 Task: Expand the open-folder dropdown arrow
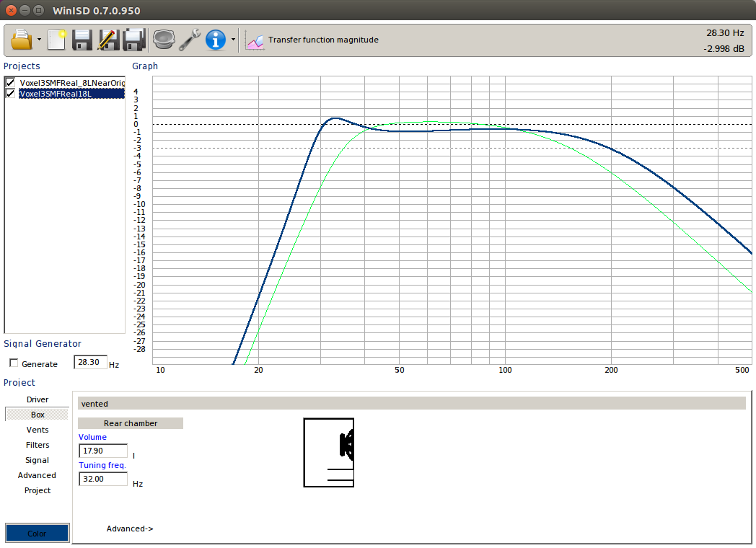pos(40,40)
